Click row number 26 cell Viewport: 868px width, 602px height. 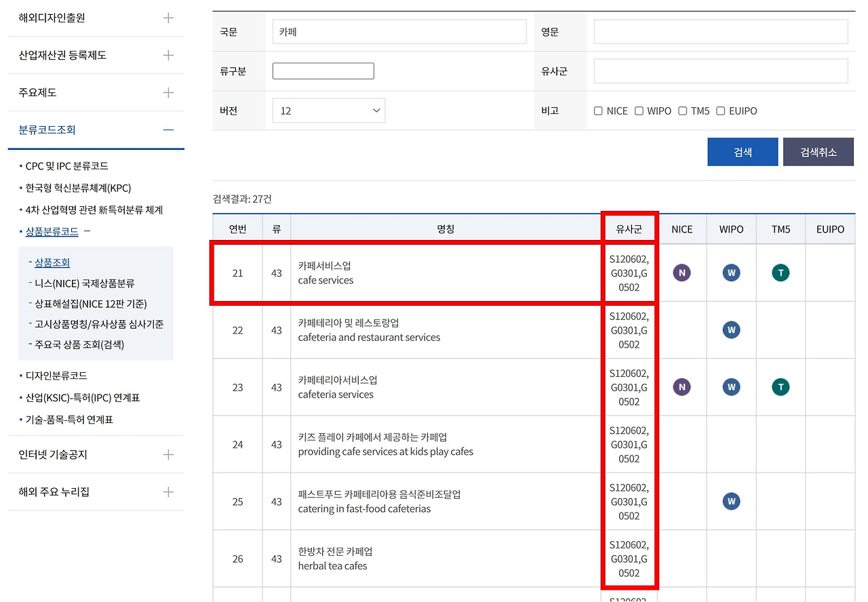click(237, 559)
